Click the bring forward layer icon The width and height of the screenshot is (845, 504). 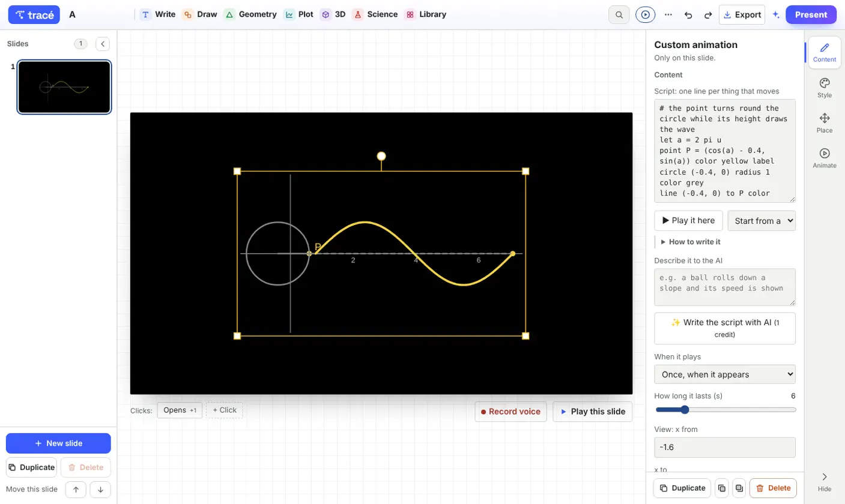point(722,488)
